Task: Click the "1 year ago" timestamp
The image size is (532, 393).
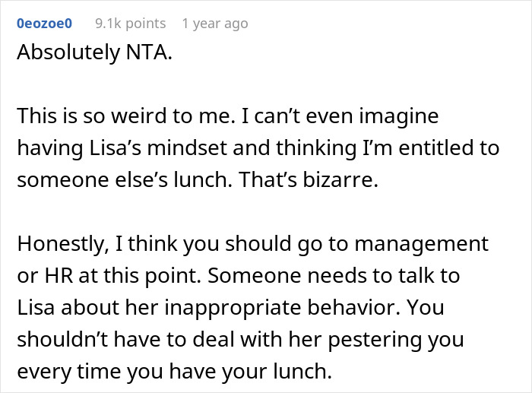Action: click(x=215, y=24)
